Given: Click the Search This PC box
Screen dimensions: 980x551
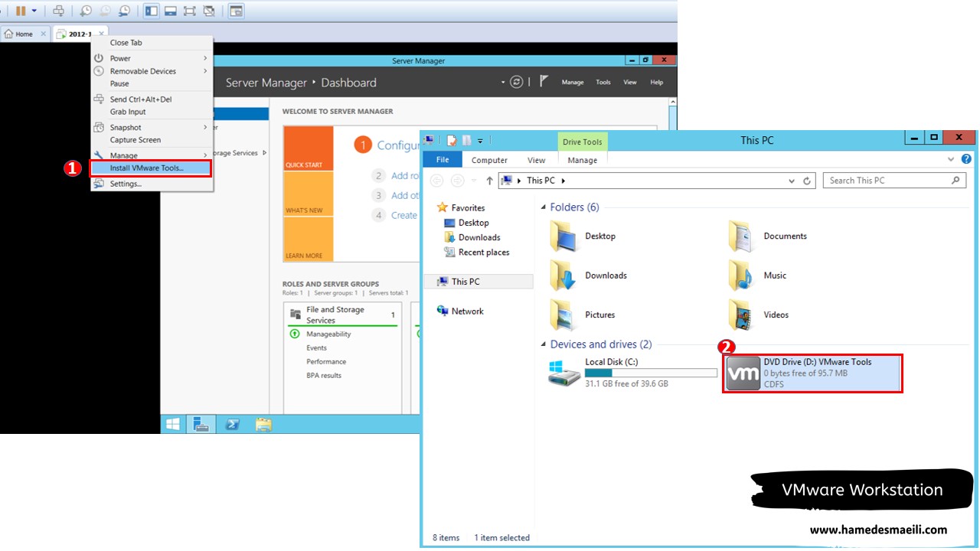Looking at the screenshot, I should point(895,181).
